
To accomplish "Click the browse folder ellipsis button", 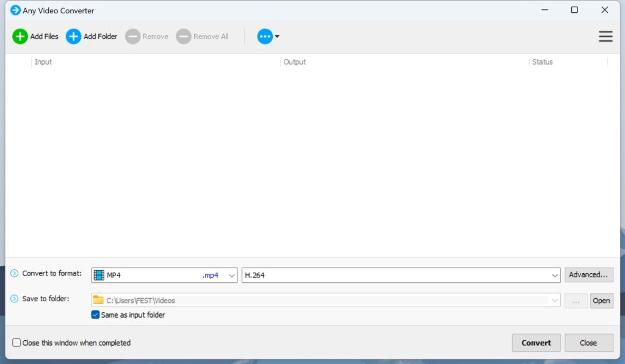I will 576,301.
